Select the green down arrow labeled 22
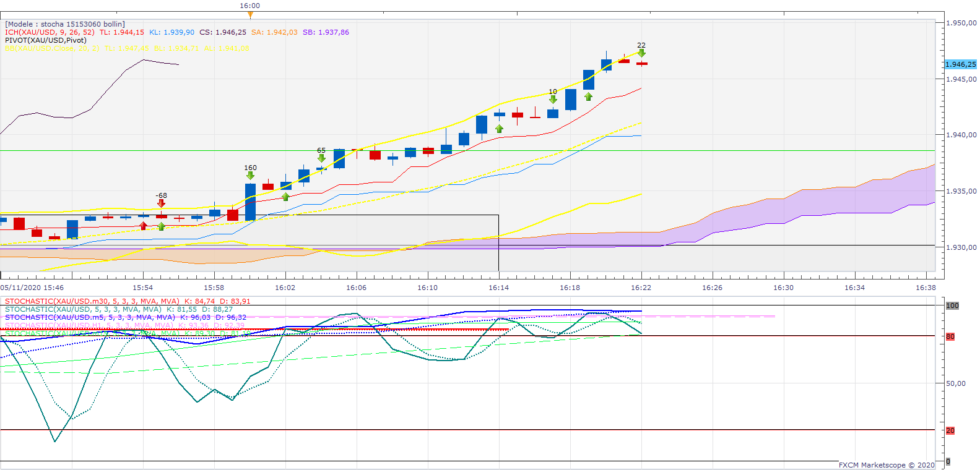 click(641, 53)
